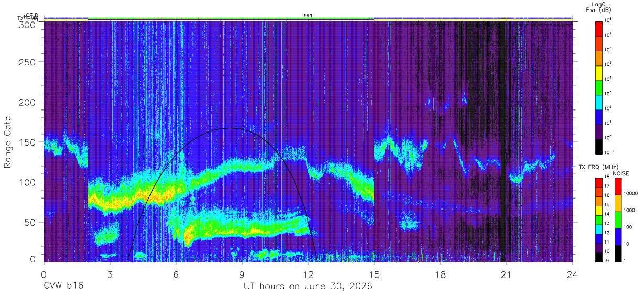644x297 pixels.
Task: Click y-axis tick label '50'
Action: point(31,222)
